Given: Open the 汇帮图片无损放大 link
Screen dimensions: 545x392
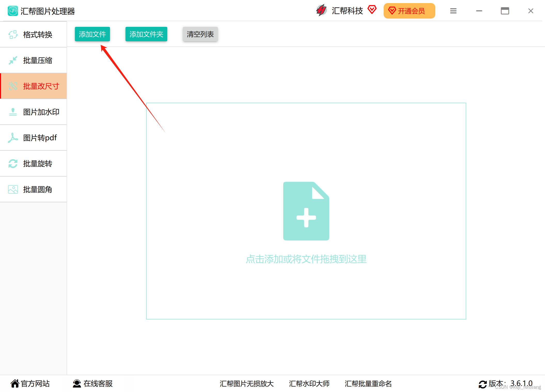Looking at the screenshot, I should click(x=247, y=384).
